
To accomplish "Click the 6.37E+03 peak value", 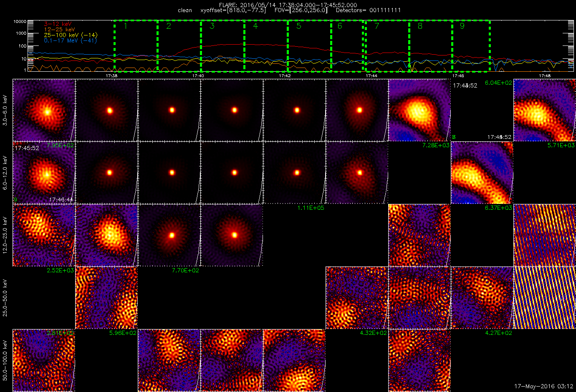I will pos(498,208).
